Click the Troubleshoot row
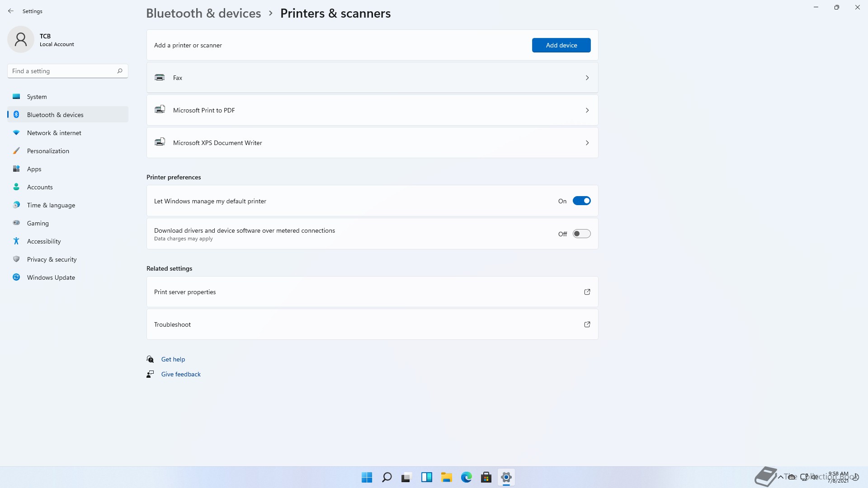The height and width of the screenshot is (488, 868). (x=372, y=324)
